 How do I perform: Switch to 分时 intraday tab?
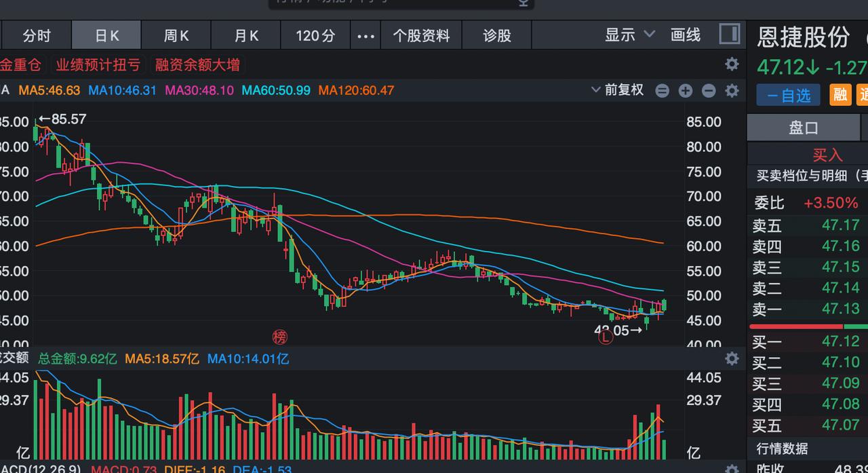37,35
